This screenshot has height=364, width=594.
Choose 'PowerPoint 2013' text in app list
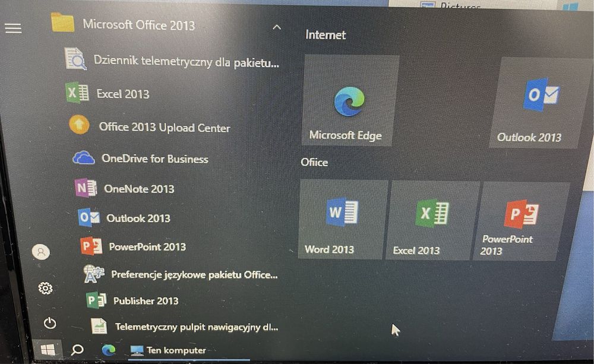click(147, 247)
